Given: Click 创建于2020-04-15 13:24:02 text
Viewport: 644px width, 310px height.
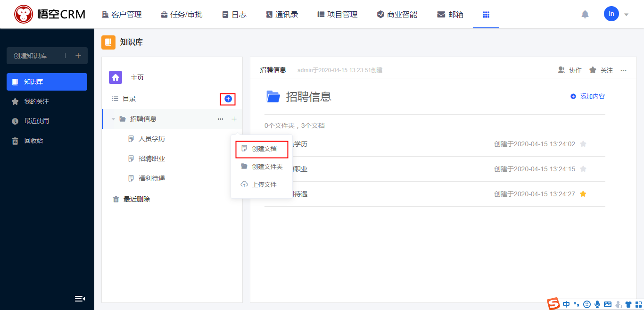Looking at the screenshot, I should [535, 144].
